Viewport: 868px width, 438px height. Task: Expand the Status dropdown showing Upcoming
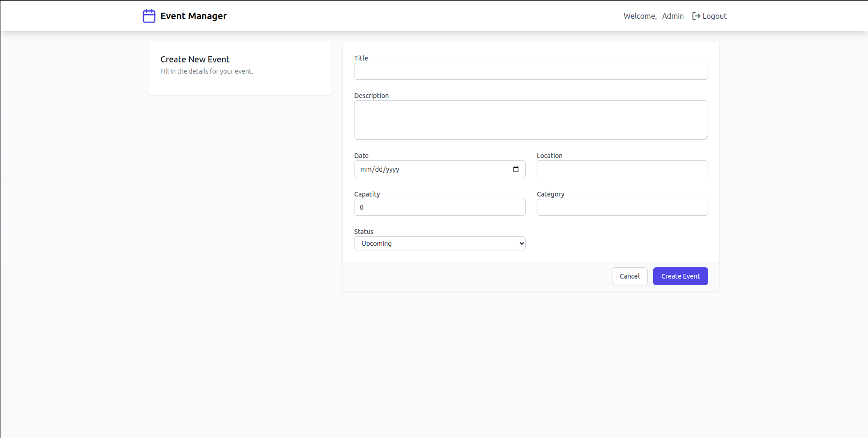[x=440, y=243]
